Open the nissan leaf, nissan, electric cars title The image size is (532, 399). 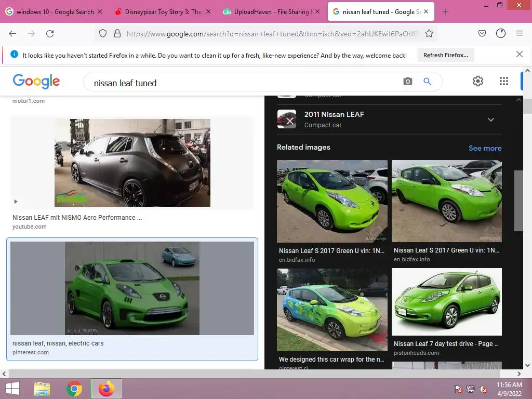[x=58, y=343]
